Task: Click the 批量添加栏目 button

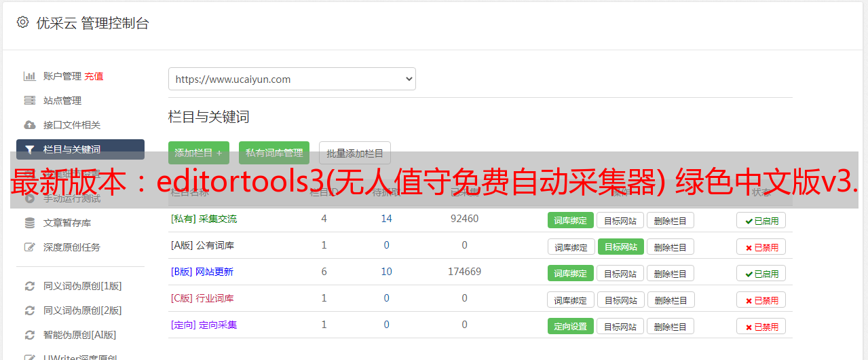Action: (x=355, y=153)
